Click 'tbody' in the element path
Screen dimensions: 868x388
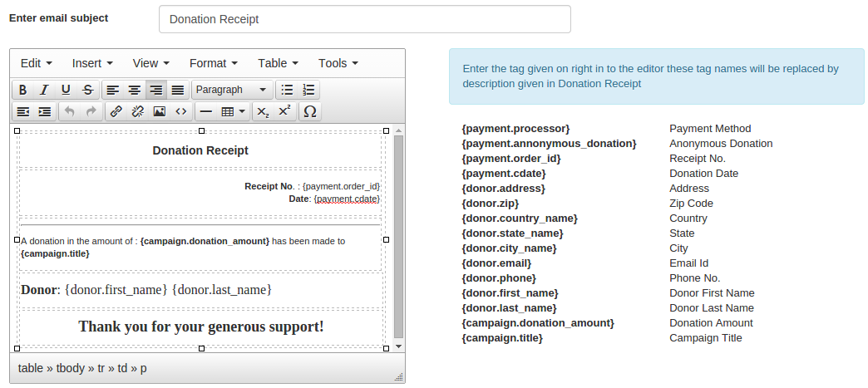(72, 368)
